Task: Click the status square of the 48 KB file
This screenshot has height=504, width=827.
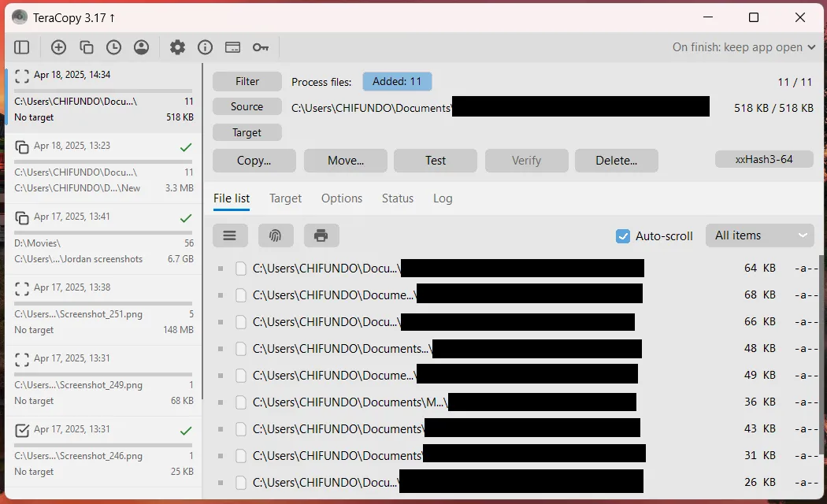Action: [221, 349]
